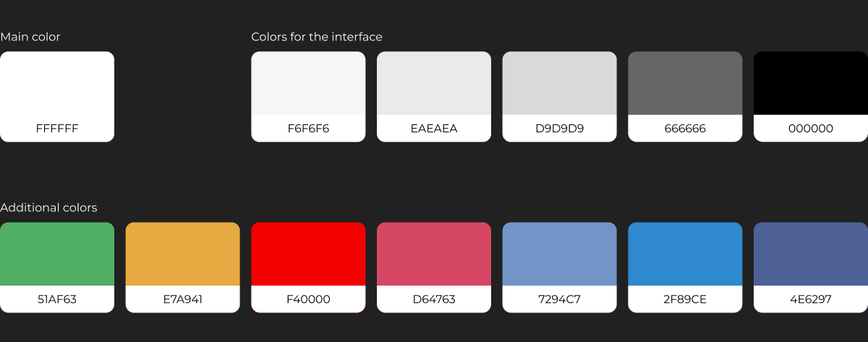Choose the red F40000 swatch

tap(308, 255)
